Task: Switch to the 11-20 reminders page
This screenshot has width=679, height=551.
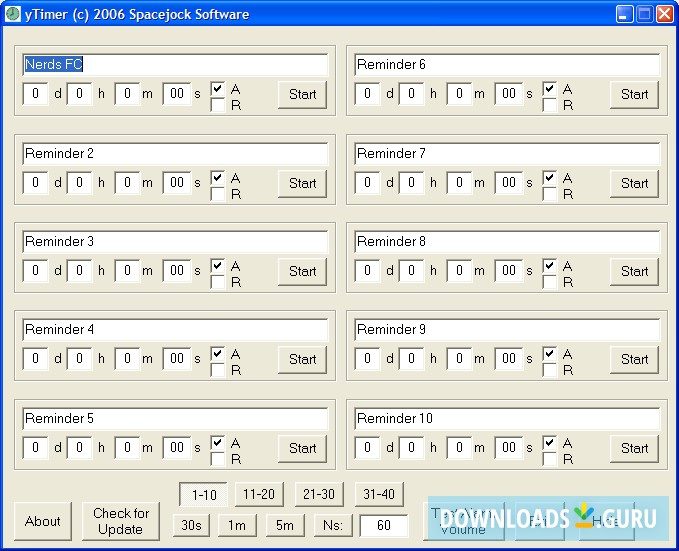Action: [x=259, y=494]
